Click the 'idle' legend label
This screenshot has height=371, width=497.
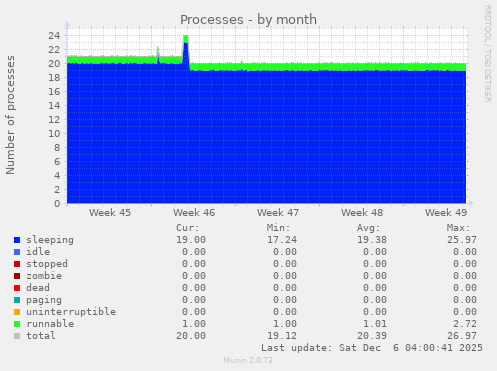[x=38, y=252]
